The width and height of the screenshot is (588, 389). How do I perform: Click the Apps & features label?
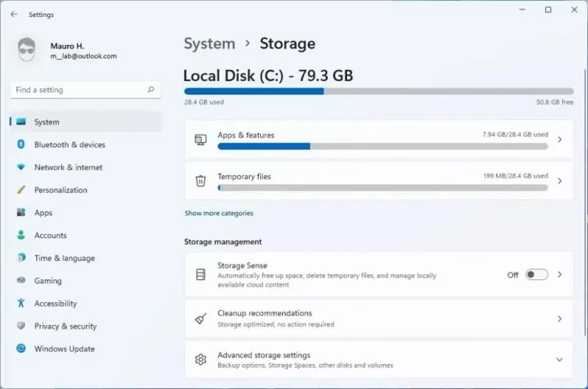[x=246, y=135]
